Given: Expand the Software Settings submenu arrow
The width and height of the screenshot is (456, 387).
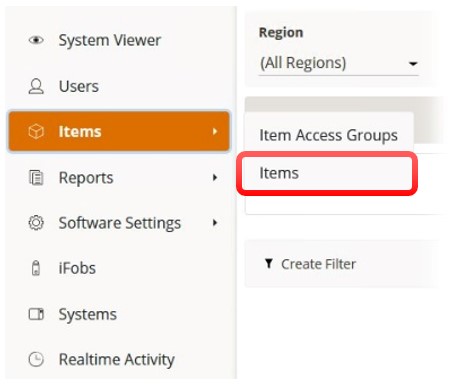Looking at the screenshot, I should [215, 223].
